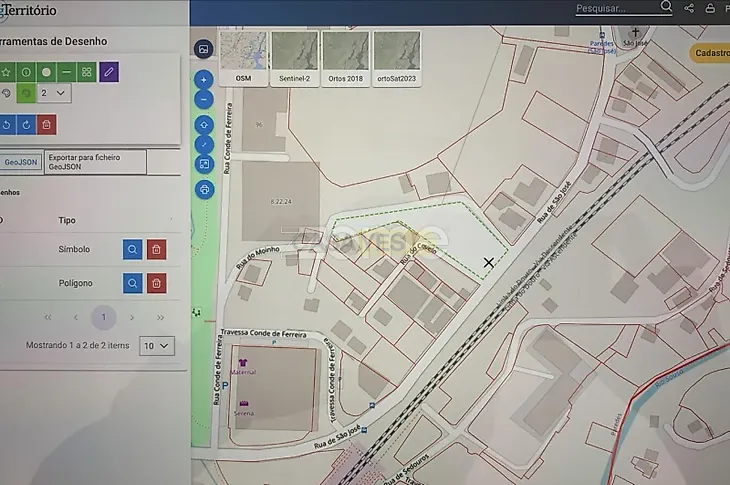This screenshot has height=485, width=730.
Task: Go to next page of drawings list
Action: tap(132, 317)
